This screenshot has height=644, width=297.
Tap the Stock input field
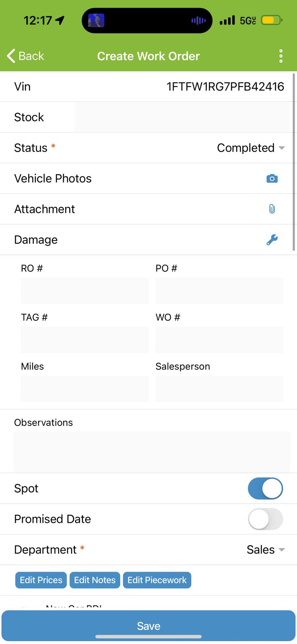[182, 117]
